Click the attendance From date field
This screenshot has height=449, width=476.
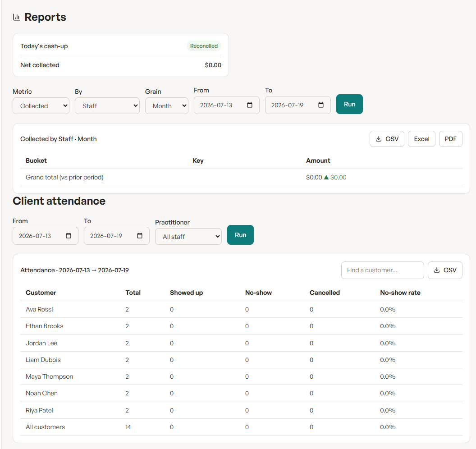click(x=46, y=236)
